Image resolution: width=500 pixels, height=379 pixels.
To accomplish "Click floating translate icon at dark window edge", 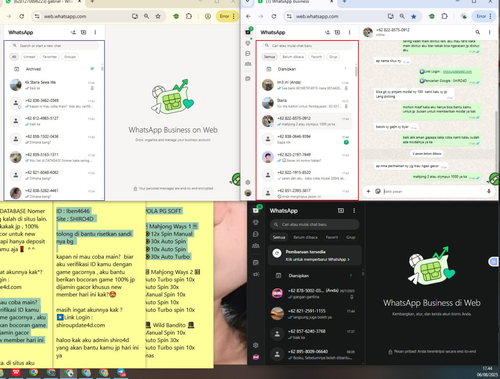I will pos(493,262).
